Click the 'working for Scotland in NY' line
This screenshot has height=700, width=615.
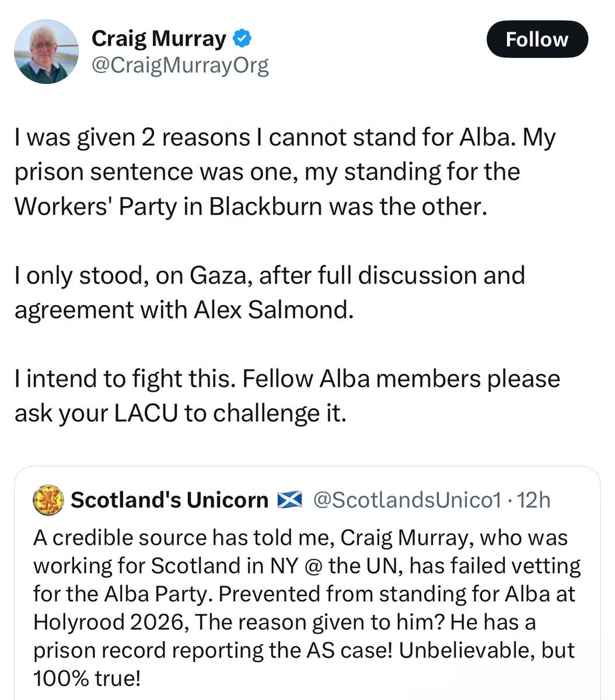click(307, 565)
